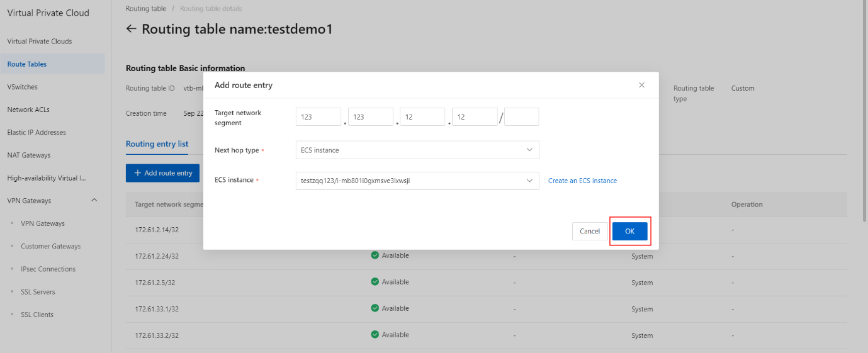Click the 172.61.2.14/32 table cell
868x353 pixels.
tap(157, 230)
